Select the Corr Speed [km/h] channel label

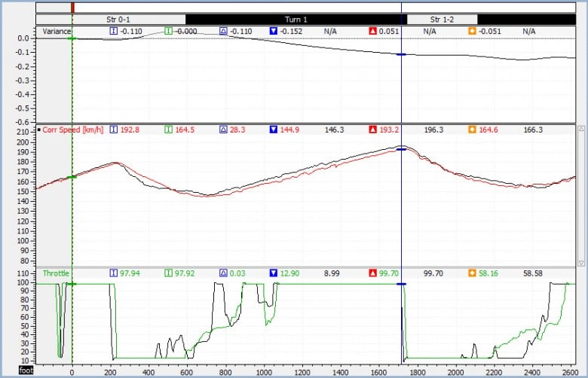73,130
